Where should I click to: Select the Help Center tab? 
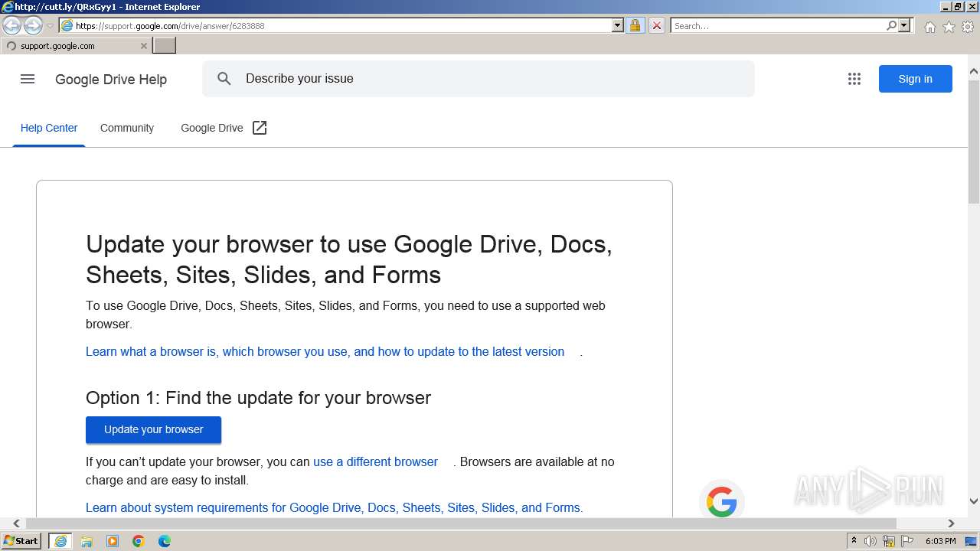coord(49,128)
